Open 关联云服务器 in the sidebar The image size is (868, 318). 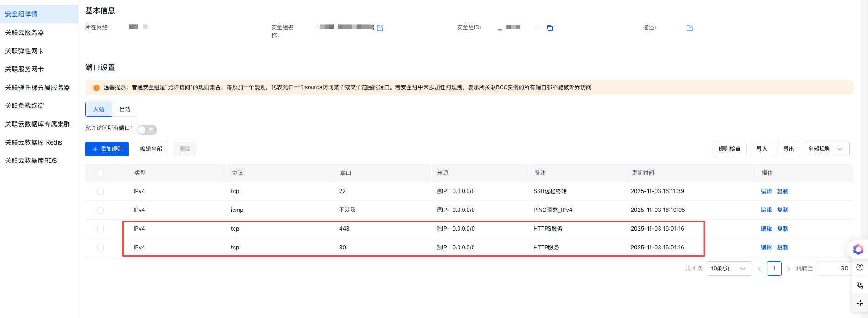coord(25,32)
